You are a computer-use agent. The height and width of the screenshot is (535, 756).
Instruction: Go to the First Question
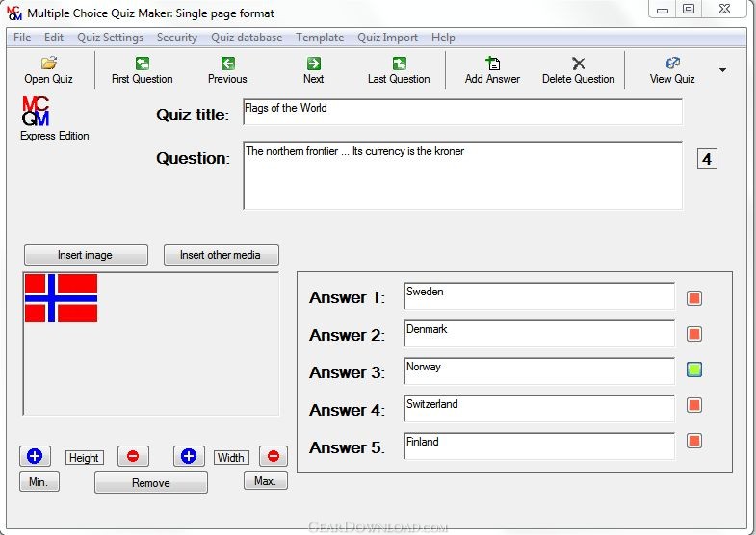tap(143, 64)
